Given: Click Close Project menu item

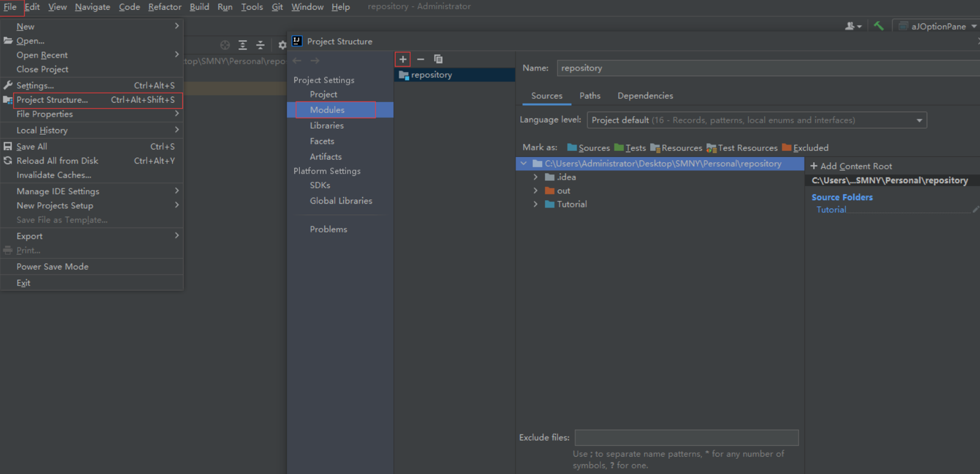Looking at the screenshot, I should pos(92,69).
